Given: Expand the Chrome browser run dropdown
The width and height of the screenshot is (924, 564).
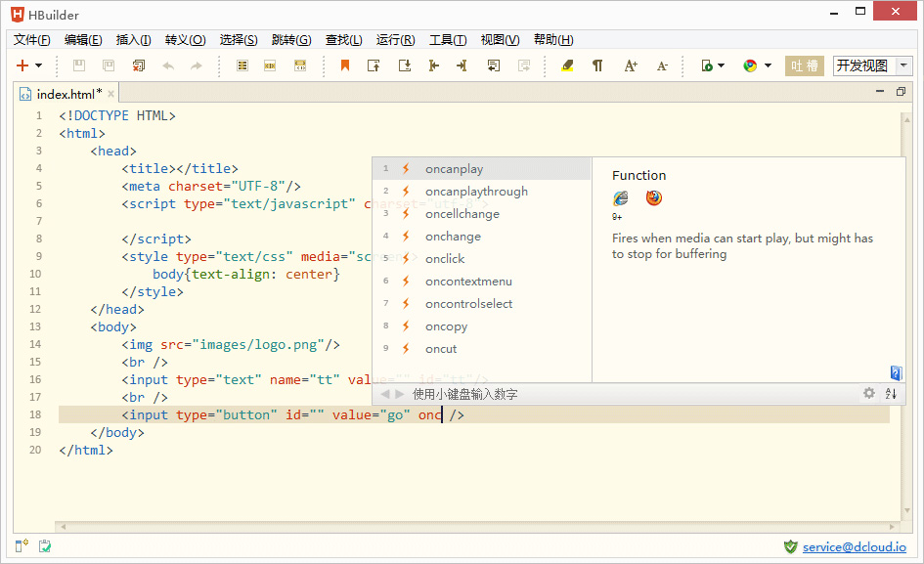Looking at the screenshot, I should (x=768, y=65).
